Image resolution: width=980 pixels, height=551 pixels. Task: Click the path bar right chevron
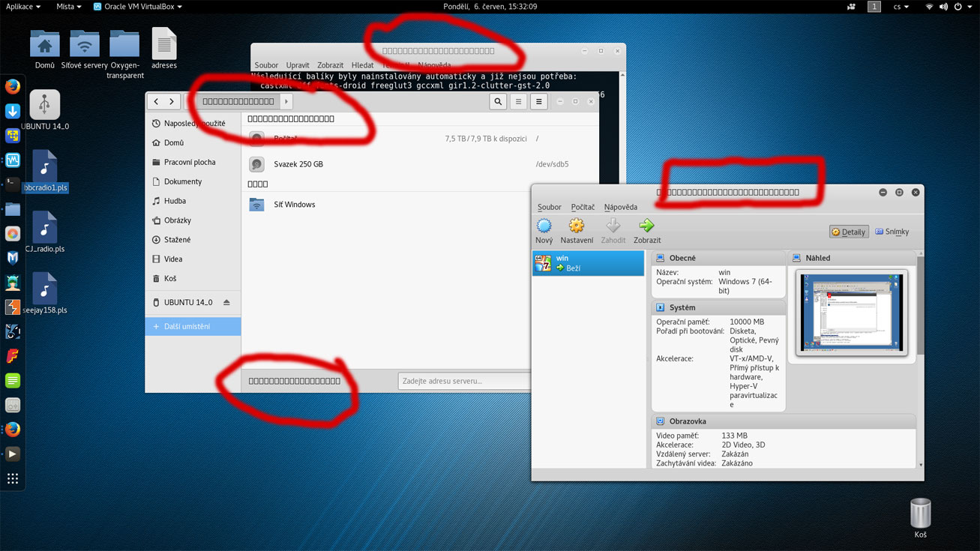(286, 101)
